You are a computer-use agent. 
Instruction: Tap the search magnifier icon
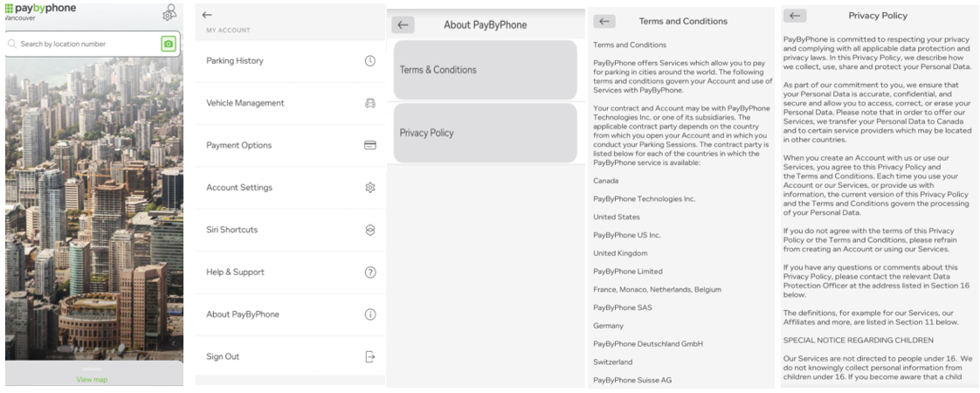(12, 44)
